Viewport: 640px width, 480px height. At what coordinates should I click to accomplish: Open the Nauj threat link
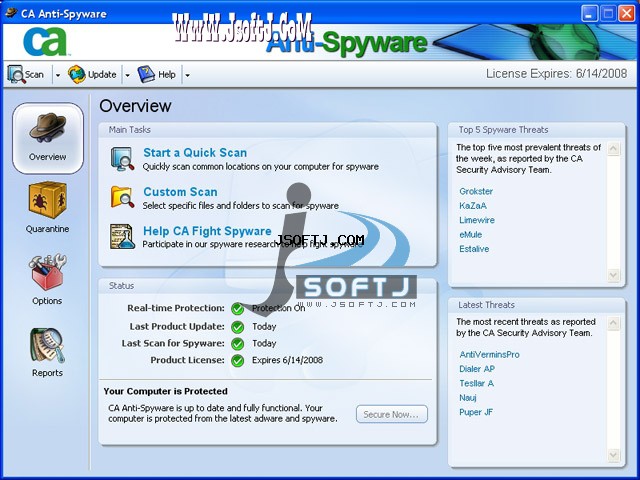tap(468, 398)
